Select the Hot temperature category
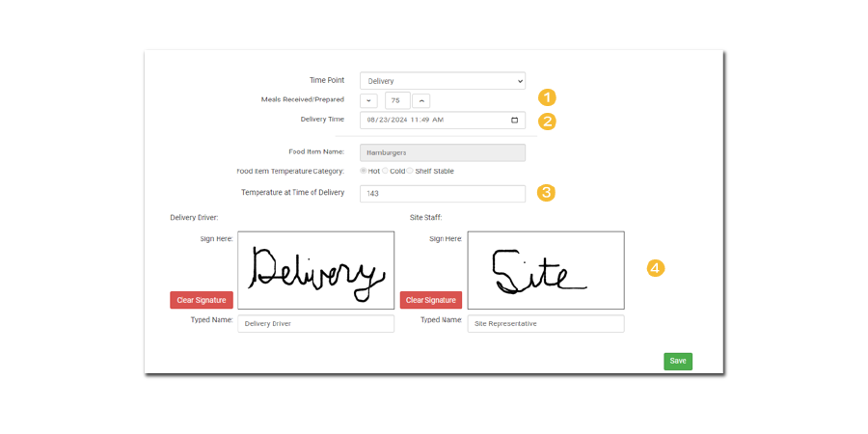The height and width of the screenshot is (434, 868). pyautogui.click(x=364, y=171)
